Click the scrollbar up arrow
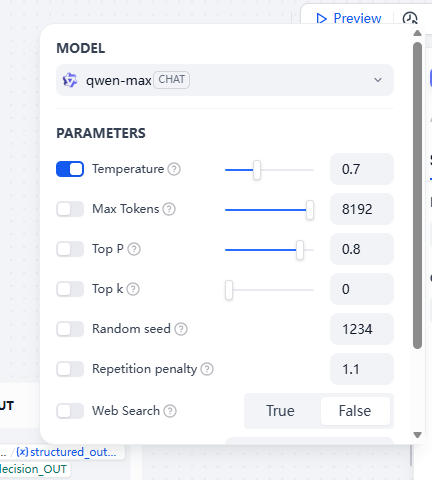The height and width of the screenshot is (480, 432). point(417,33)
